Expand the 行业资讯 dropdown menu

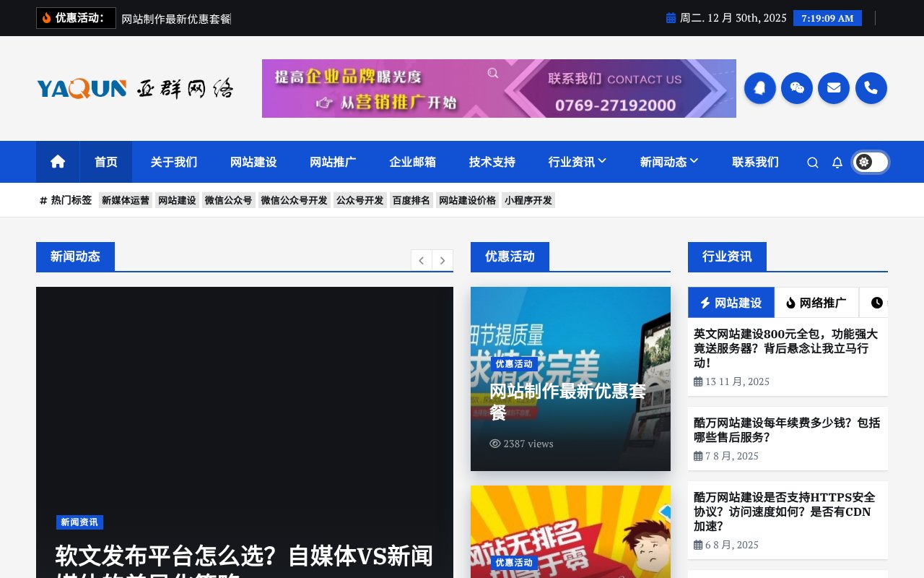(x=577, y=162)
